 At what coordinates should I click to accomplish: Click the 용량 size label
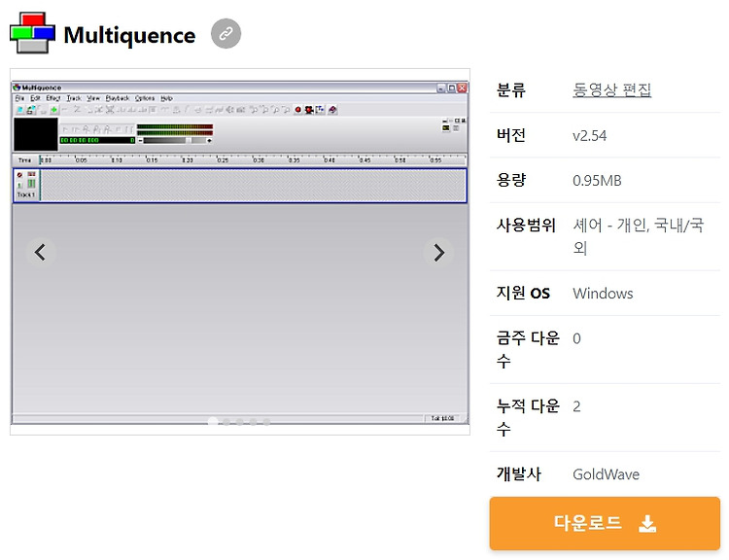click(511, 180)
